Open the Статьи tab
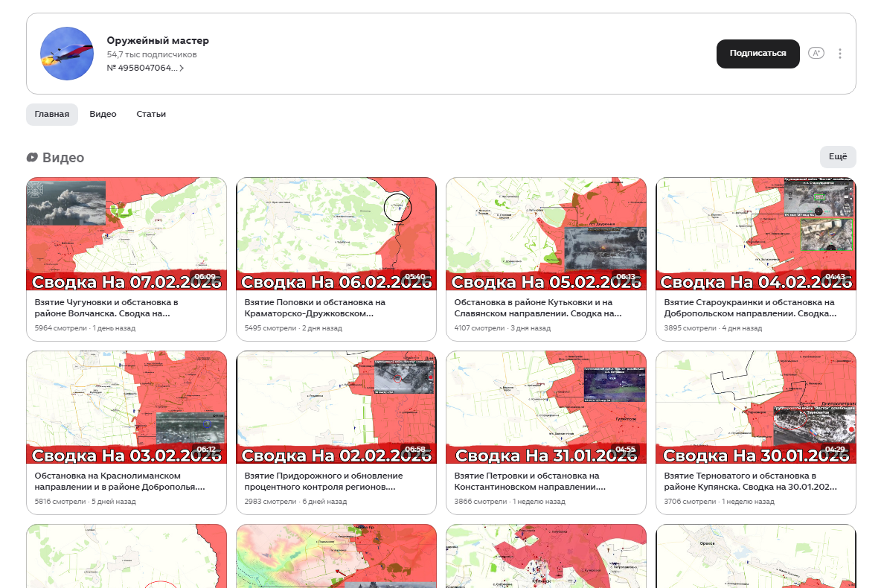Viewport: 884px width, 588px height. [151, 115]
